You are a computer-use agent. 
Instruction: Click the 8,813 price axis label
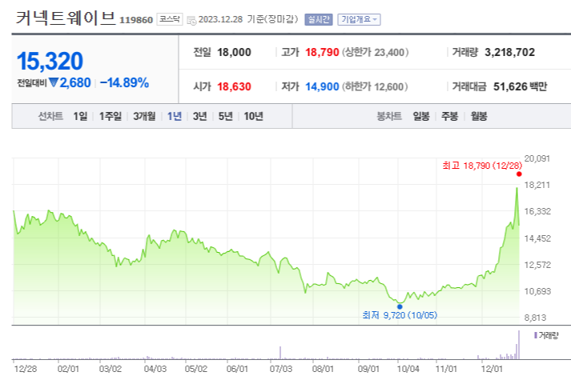tap(535, 318)
